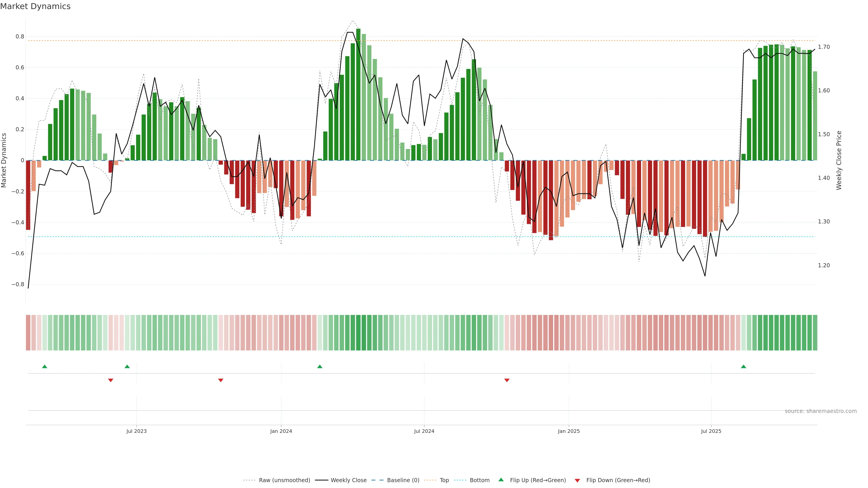Click green flip-up marker after Jul 2025
This screenshot has width=868, height=488.
tap(743, 366)
